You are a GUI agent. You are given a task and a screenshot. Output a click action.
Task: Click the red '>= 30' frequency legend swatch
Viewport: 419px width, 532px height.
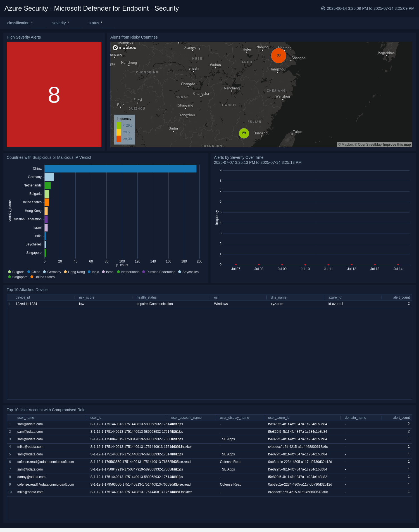(x=119, y=139)
